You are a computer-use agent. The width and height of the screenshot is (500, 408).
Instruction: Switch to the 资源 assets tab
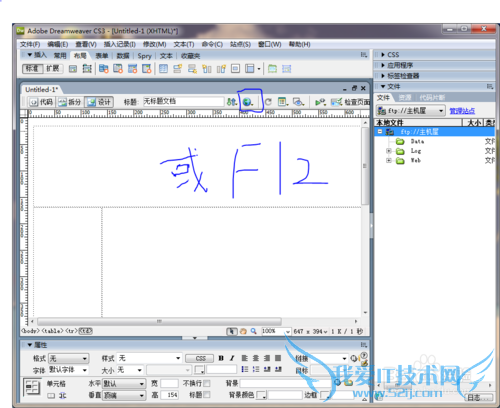pos(405,98)
